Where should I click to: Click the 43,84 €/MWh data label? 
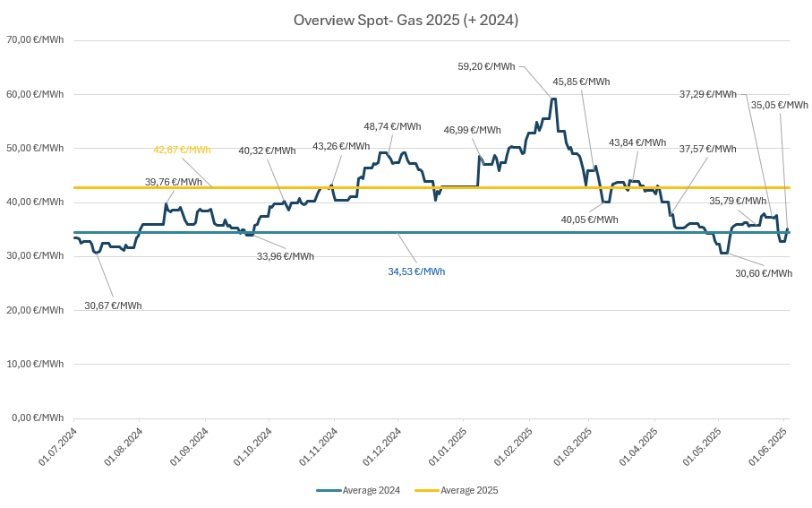click(637, 142)
